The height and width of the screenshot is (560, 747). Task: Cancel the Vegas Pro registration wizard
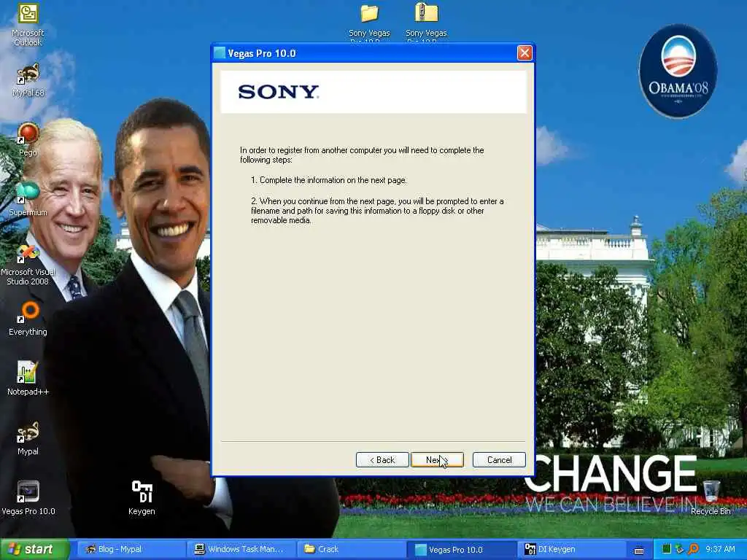pos(499,460)
